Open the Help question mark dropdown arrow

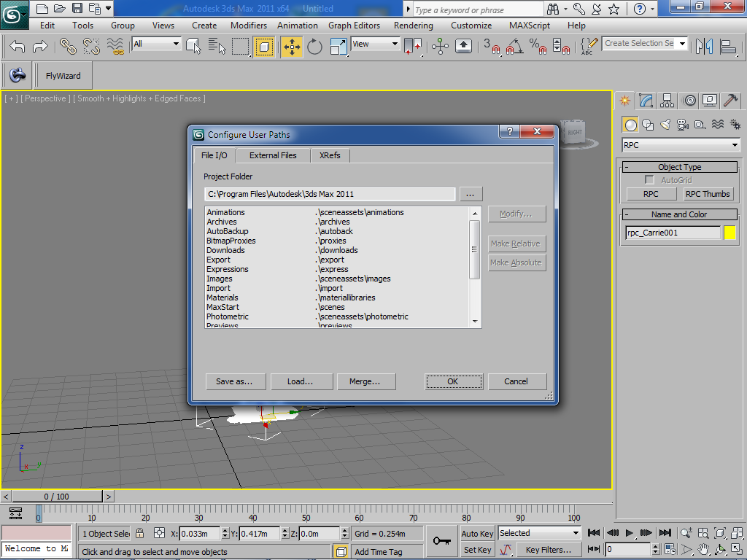[x=653, y=9]
